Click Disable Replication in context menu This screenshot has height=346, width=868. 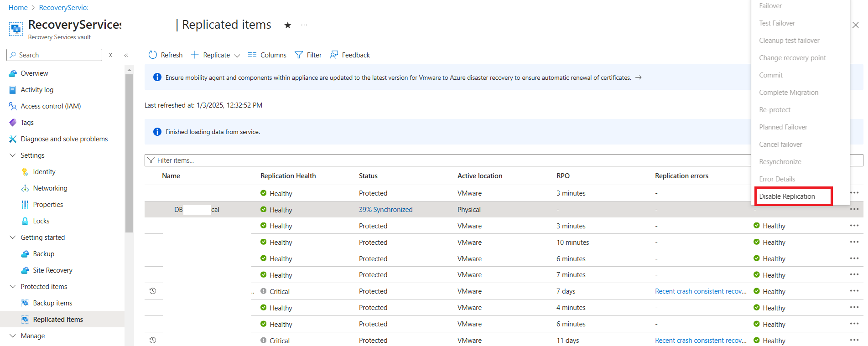tap(787, 196)
